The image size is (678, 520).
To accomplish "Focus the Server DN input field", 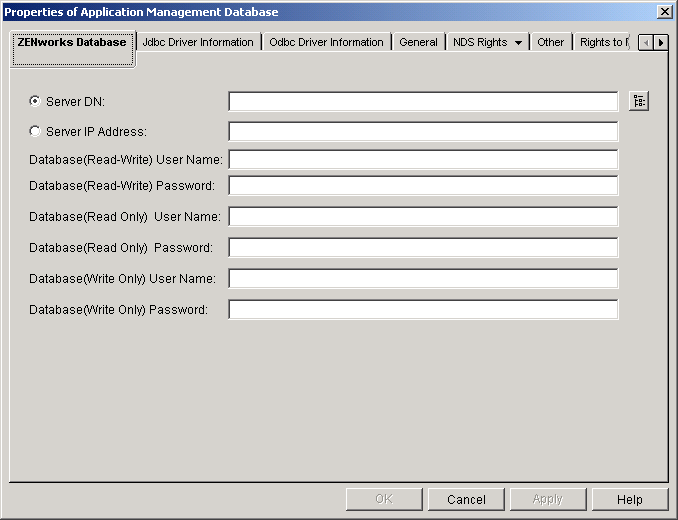I will [423, 102].
